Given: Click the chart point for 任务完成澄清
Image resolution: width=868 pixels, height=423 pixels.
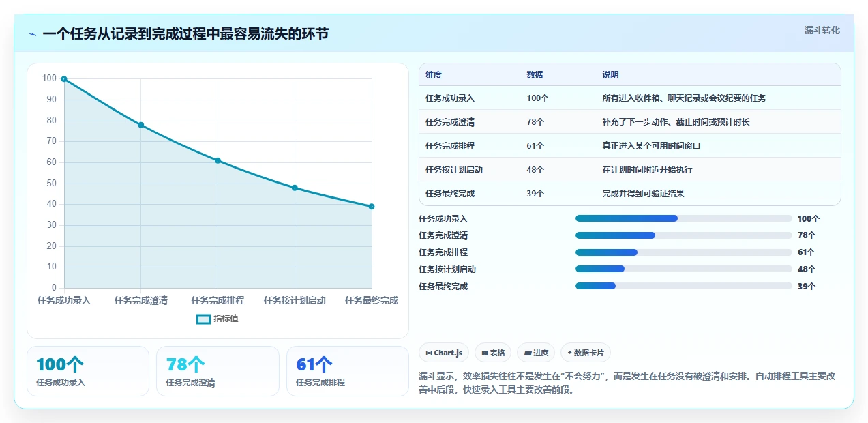Looking at the screenshot, I should pyautogui.click(x=141, y=125).
